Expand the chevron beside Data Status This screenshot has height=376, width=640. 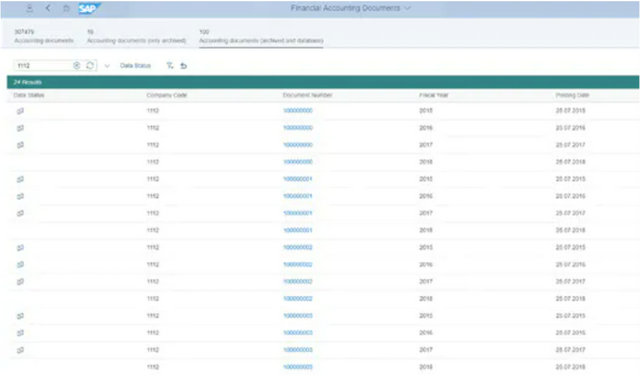pyautogui.click(x=107, y=66)
